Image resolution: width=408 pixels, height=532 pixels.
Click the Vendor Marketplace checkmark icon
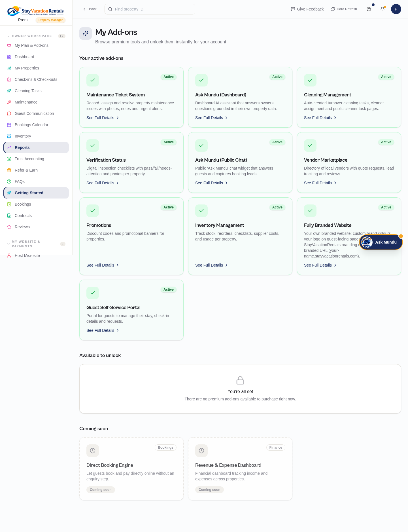click(x=310, y=145)
